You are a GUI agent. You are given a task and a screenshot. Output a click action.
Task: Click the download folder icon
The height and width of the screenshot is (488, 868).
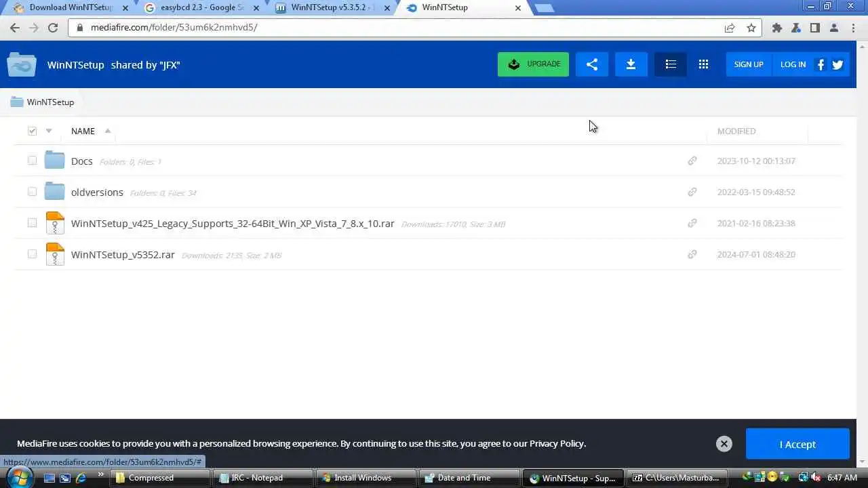point(631,64)
